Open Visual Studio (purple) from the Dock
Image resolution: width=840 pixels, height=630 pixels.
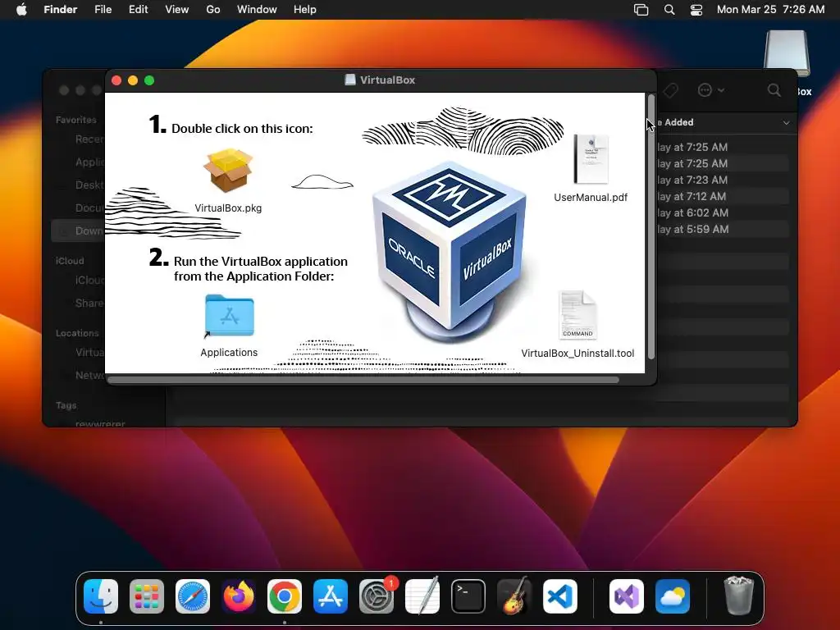[x=627, y=596]
